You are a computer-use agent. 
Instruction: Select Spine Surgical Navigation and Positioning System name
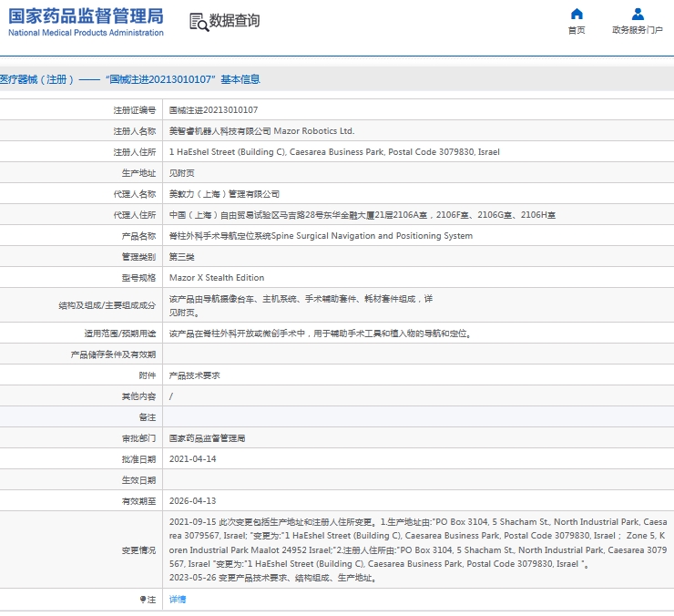[x=321, y=236]
